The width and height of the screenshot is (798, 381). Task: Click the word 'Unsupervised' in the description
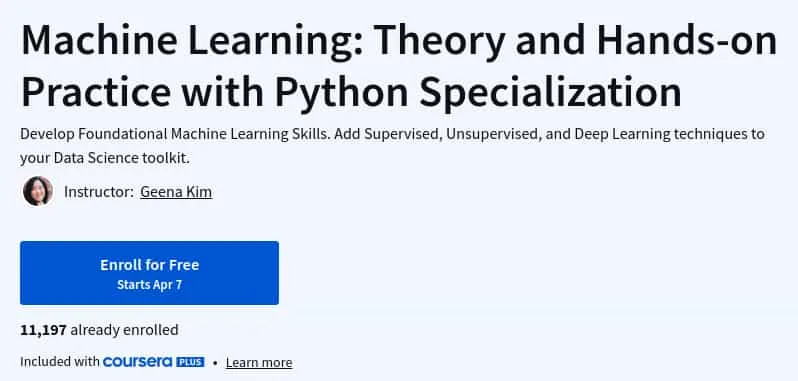coord(491,134)
